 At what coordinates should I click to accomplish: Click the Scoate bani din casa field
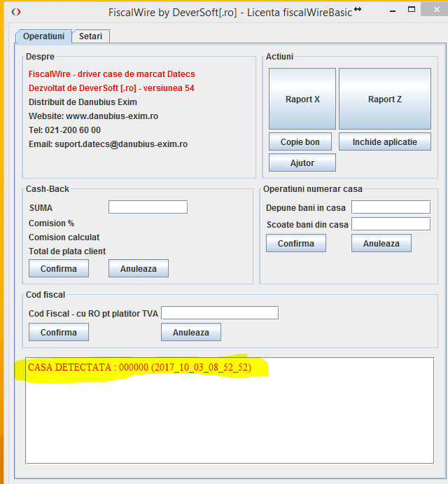tap(391, 224)
